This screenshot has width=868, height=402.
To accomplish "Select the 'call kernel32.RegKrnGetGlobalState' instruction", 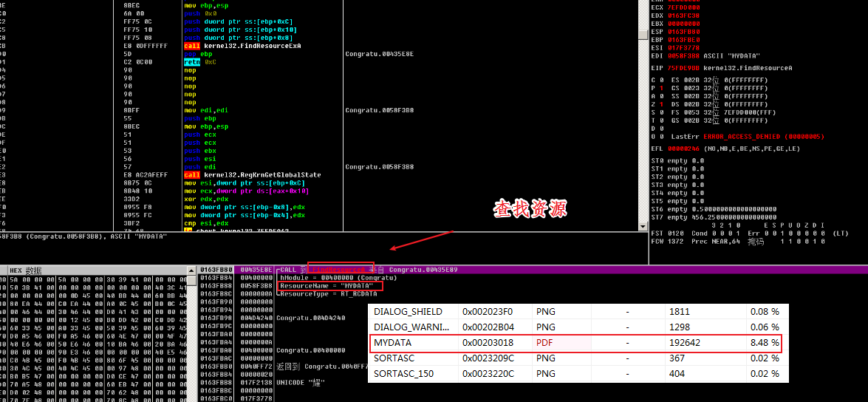I will pyautogui.click(x=252, y=175).
